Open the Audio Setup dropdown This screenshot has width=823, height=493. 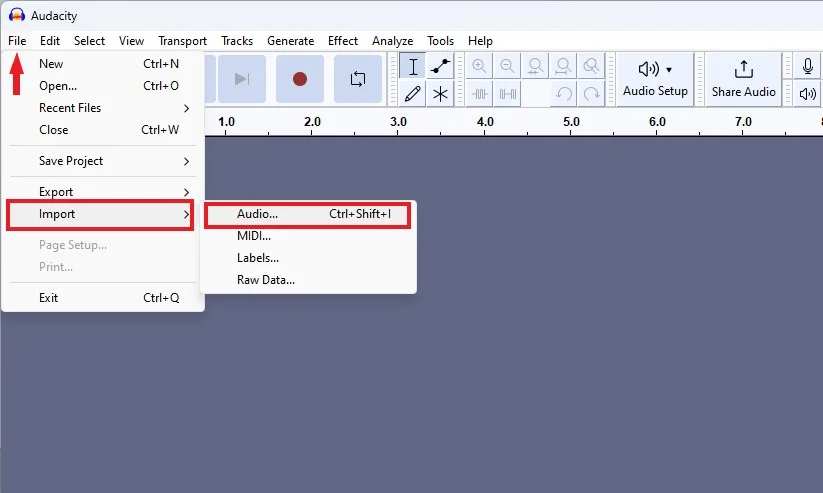(655, 80)
